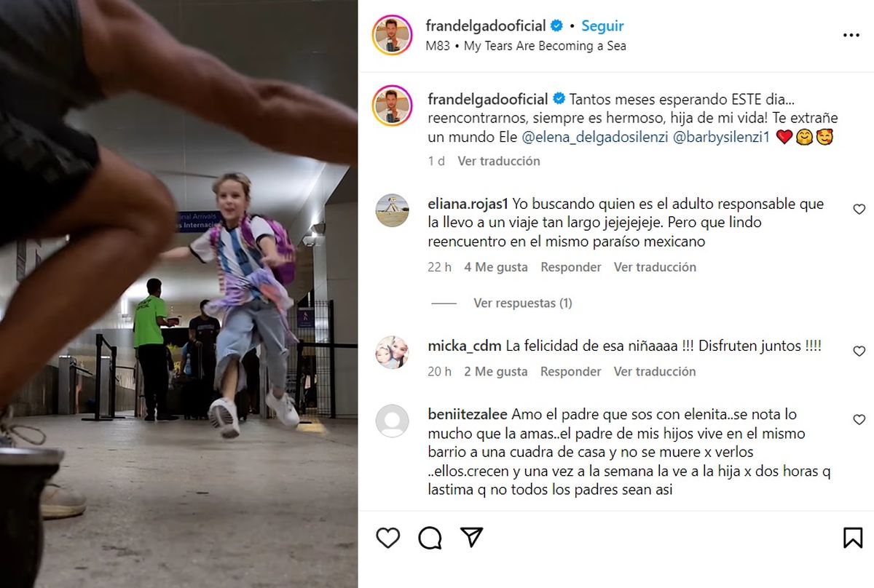This screenshot has height=588, width=874.
Task: Open the three-dot more options menu
Action: [851, 35]
